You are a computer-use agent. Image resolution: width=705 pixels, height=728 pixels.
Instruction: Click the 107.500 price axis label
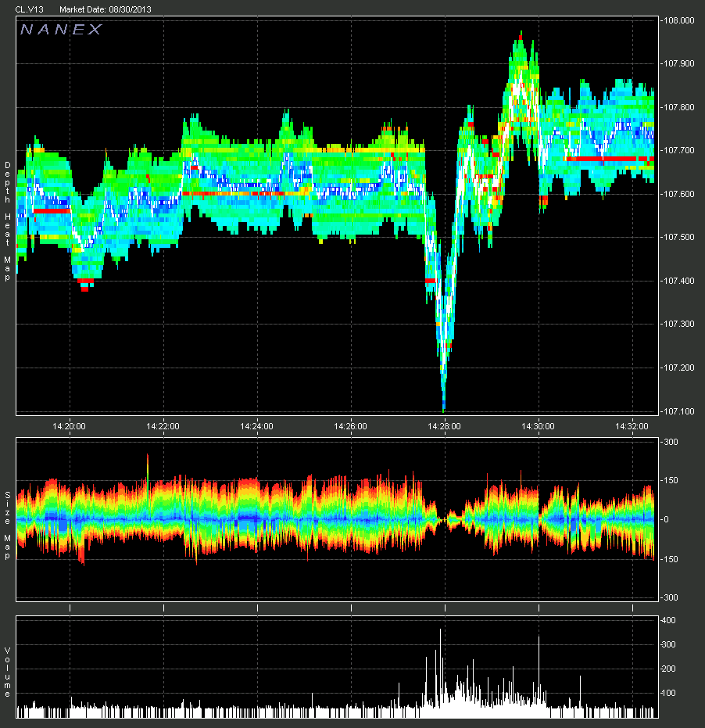pos(679,237)
